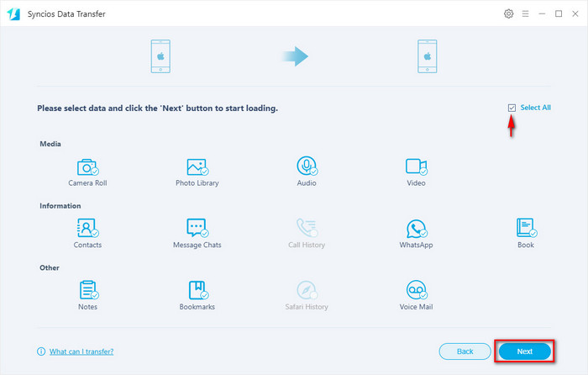The width and height of the screenshot is (588, 375).
Task: Click the 'Video' label
Action: 417,183
